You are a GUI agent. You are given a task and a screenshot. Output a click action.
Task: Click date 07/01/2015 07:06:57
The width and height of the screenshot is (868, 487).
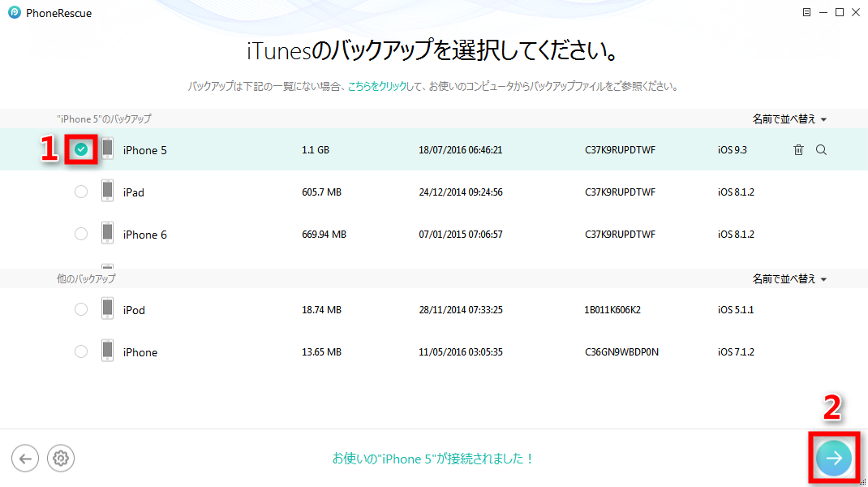tap(461, 235)
